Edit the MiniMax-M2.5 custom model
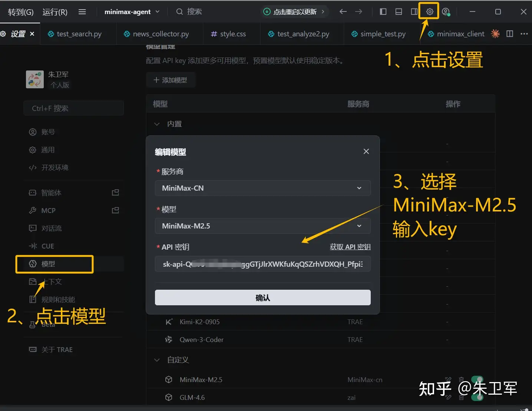Screen dimensions: 532x411 448,379
